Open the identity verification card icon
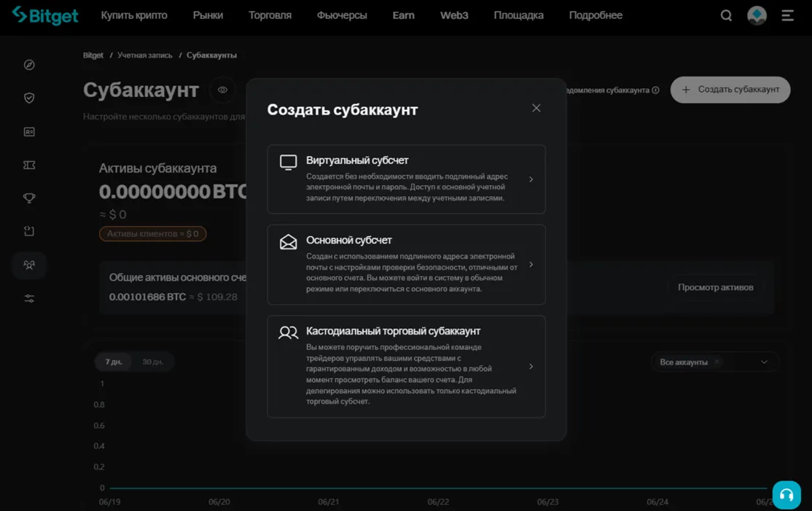 click(x=28, y=132)
